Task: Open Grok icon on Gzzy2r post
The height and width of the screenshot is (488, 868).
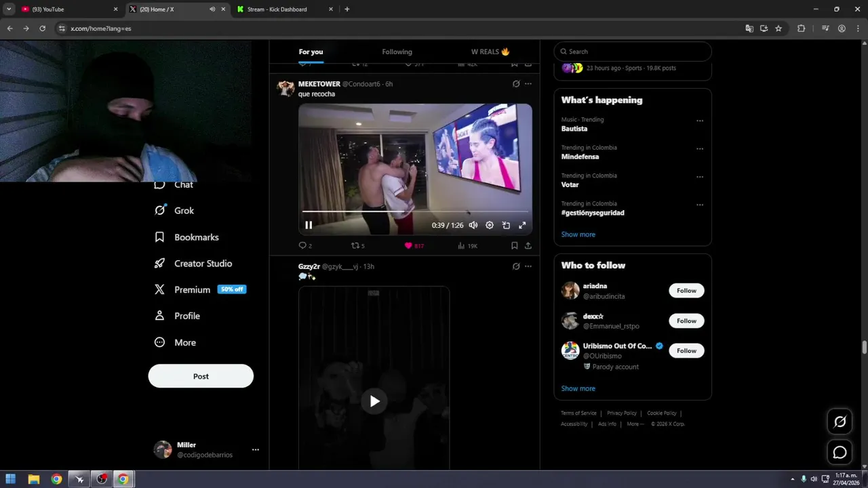Action: (x=516, y=266)
